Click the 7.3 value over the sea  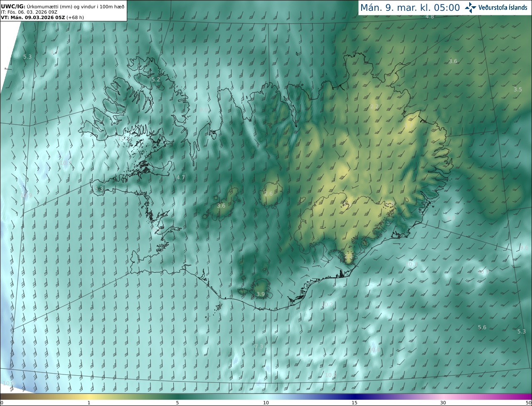click(x=259, y=346)
